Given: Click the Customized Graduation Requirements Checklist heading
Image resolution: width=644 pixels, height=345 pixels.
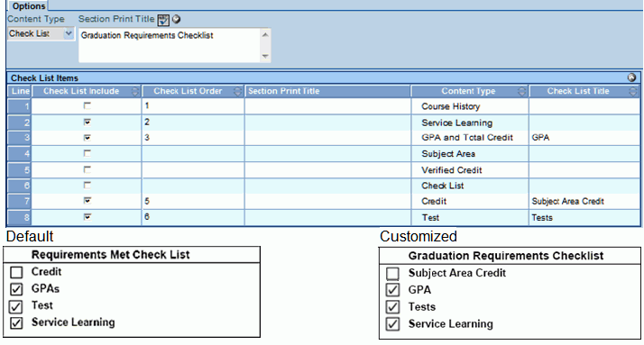Looking at the screenshot, I should click(x=506, y=256).
